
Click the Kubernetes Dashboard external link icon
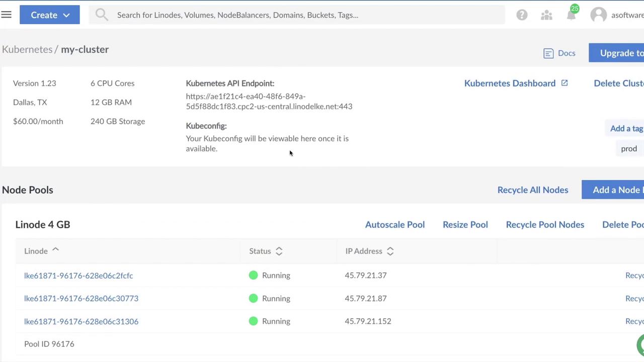[565, 83]
